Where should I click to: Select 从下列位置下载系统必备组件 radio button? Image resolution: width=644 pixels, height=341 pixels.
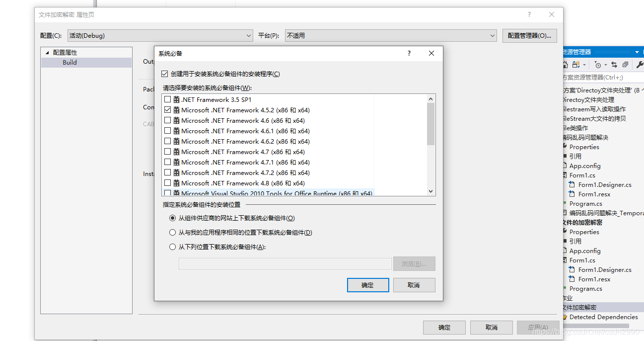[x=173, y=247]
